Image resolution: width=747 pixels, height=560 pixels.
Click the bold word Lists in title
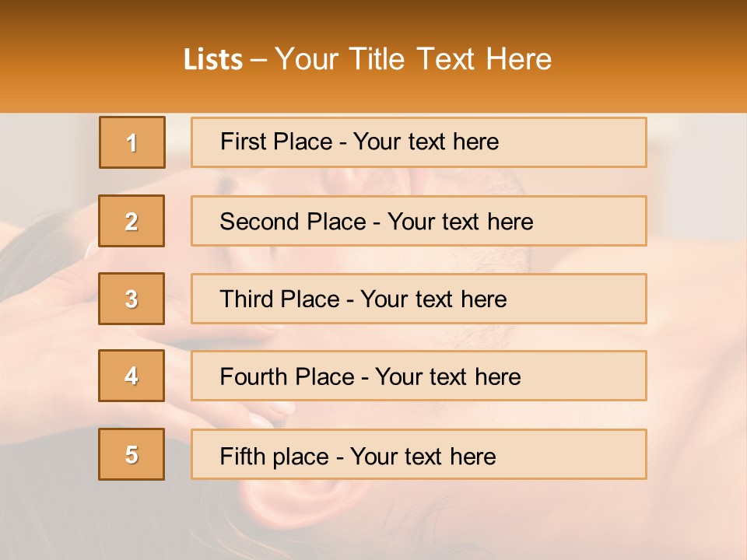click(x=213, y=60)
